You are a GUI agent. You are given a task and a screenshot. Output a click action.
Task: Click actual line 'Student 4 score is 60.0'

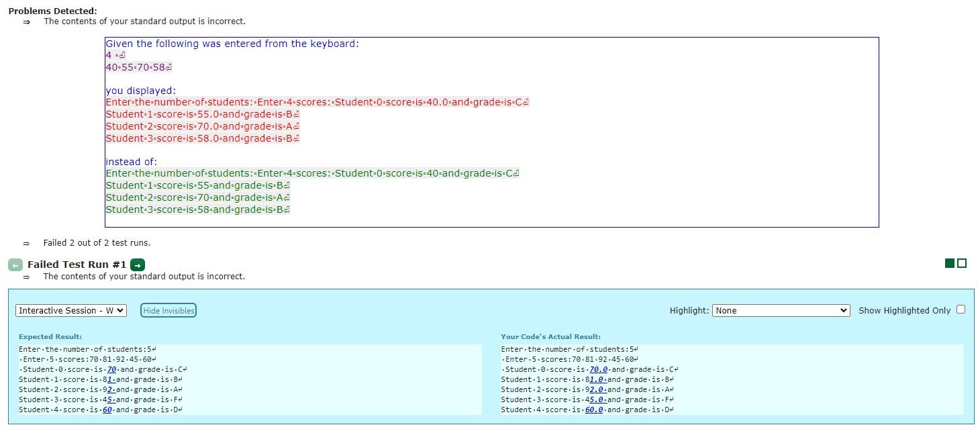pyautogui.click(x=587, y=410)
